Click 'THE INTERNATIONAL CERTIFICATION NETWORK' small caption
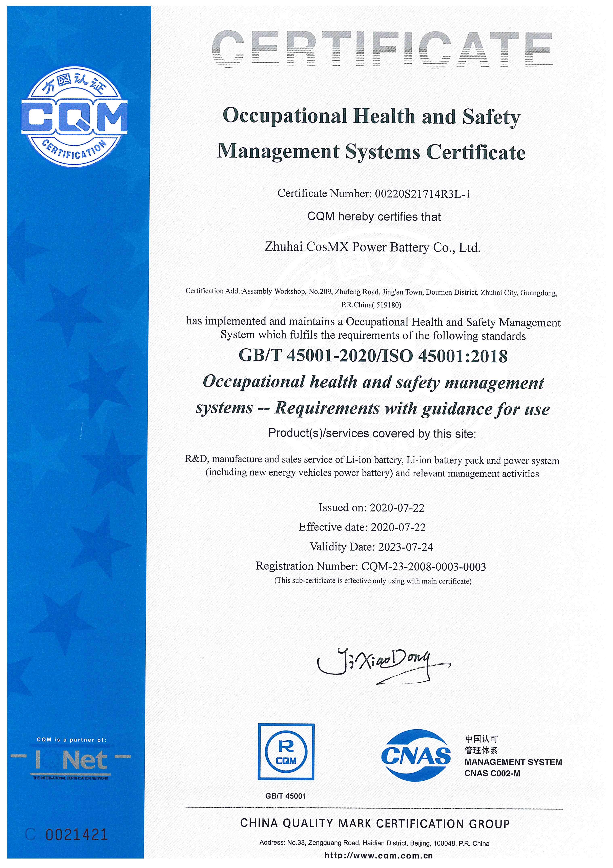Screen dimensions: 613x868 click(x=71, y=778)
